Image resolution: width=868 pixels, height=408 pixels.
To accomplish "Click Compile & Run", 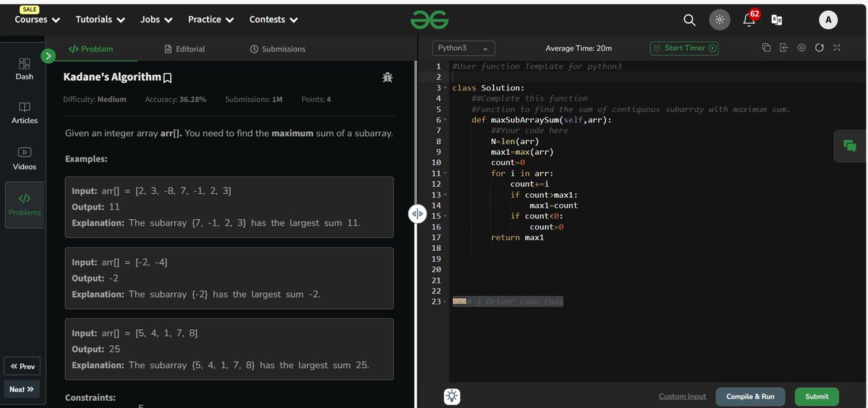I will (750, 396).
